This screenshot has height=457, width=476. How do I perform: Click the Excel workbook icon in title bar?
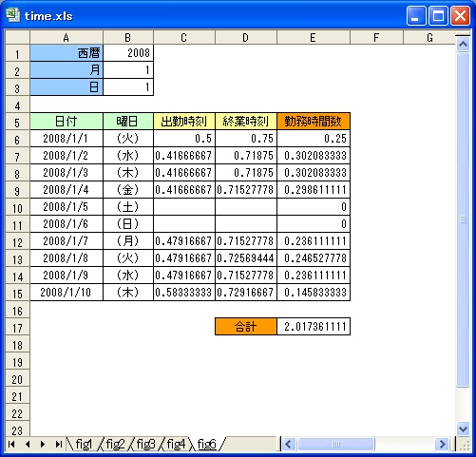point(13,15)
